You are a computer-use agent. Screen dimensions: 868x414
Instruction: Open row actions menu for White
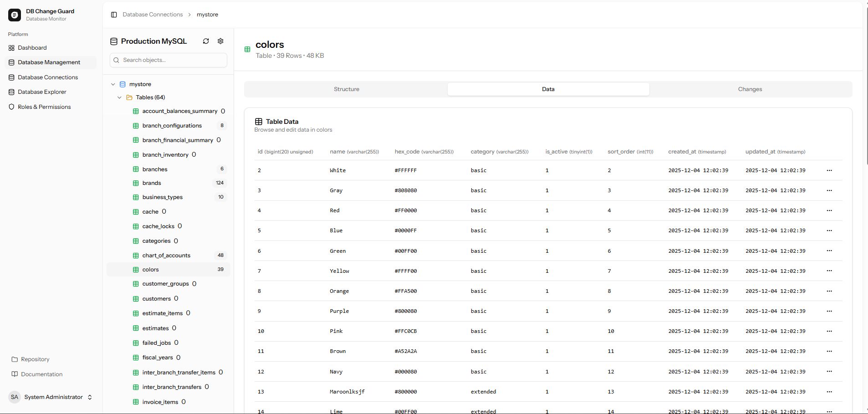pos(829,170)
